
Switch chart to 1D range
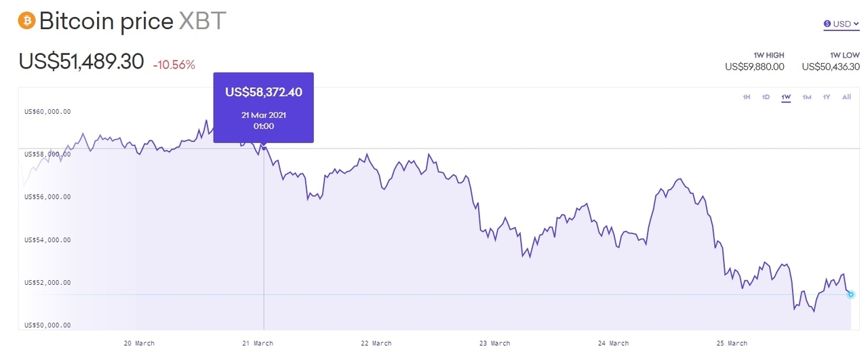click(x=766, y=97)
